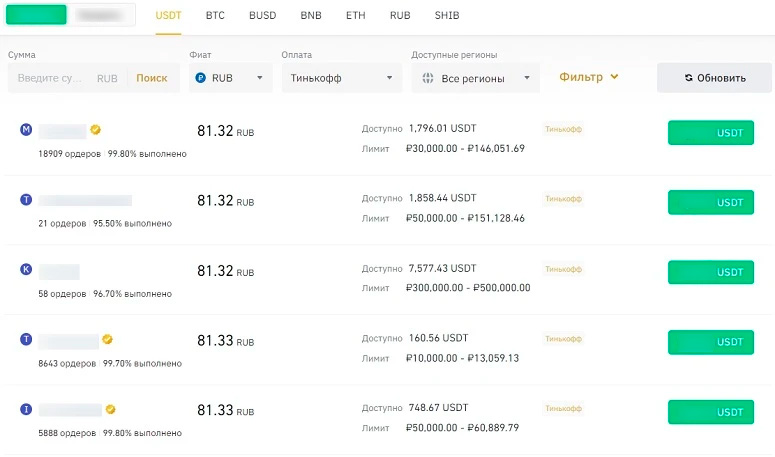Click the Тинькофф tag of the 1,796.01 USDT offer

click(x=563, y=129)
